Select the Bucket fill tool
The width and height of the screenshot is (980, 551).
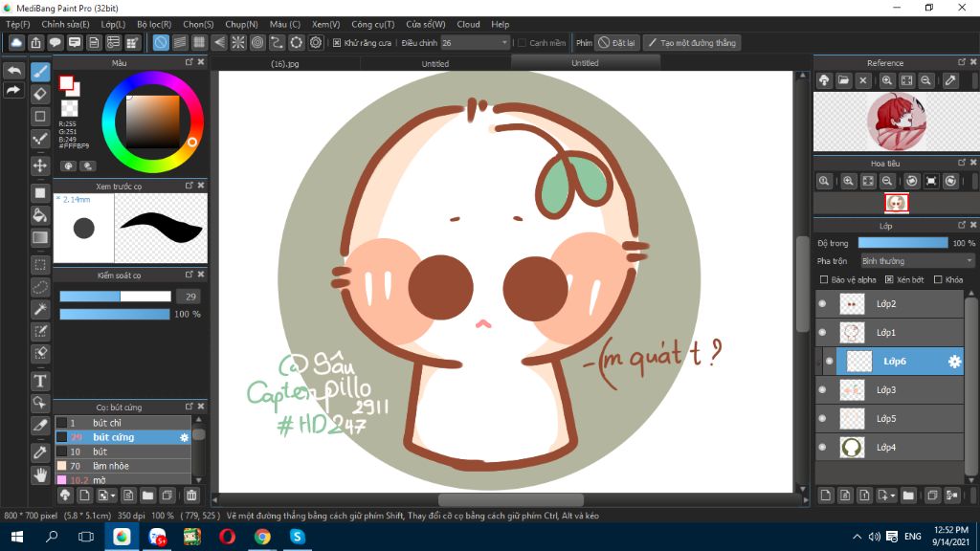click(40, 215)
